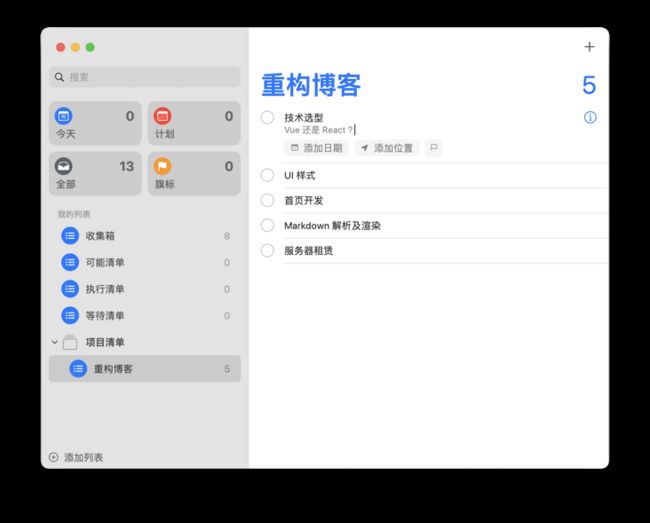This screenshot has height=523, width=650.
Task: Click the count 5 beside the title
Action: [x=589, y=85]
